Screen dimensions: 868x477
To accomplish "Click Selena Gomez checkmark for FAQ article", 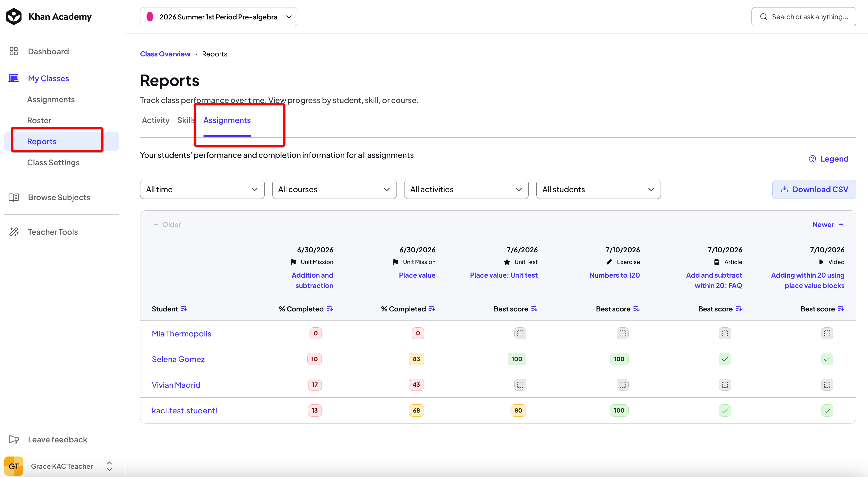I will (x=725, y=359).
